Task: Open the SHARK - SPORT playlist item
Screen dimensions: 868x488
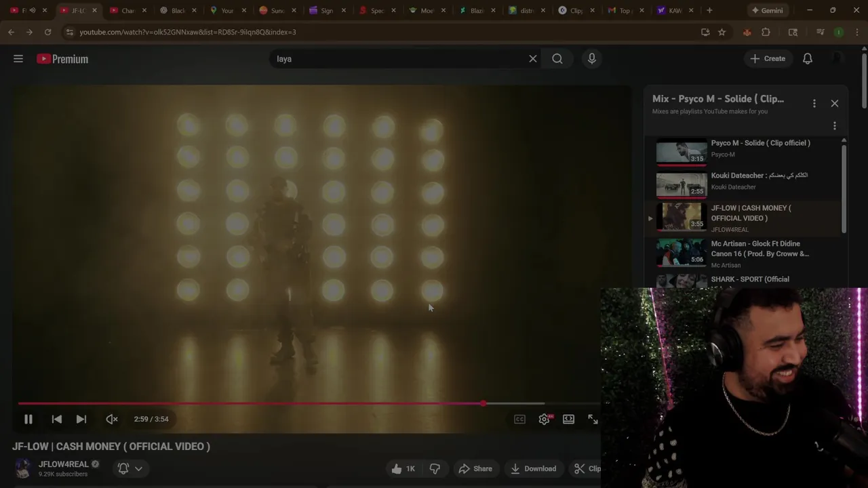Action: [x=746, y=281]
